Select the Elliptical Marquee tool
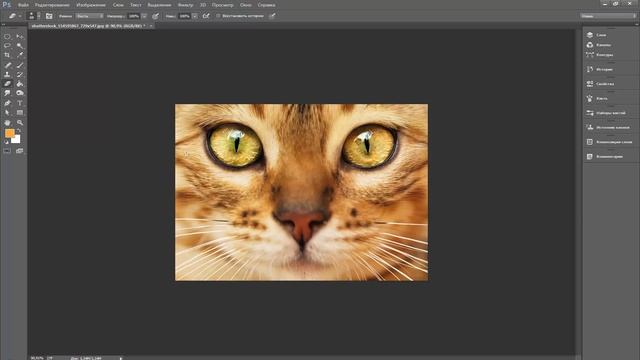 7,36
